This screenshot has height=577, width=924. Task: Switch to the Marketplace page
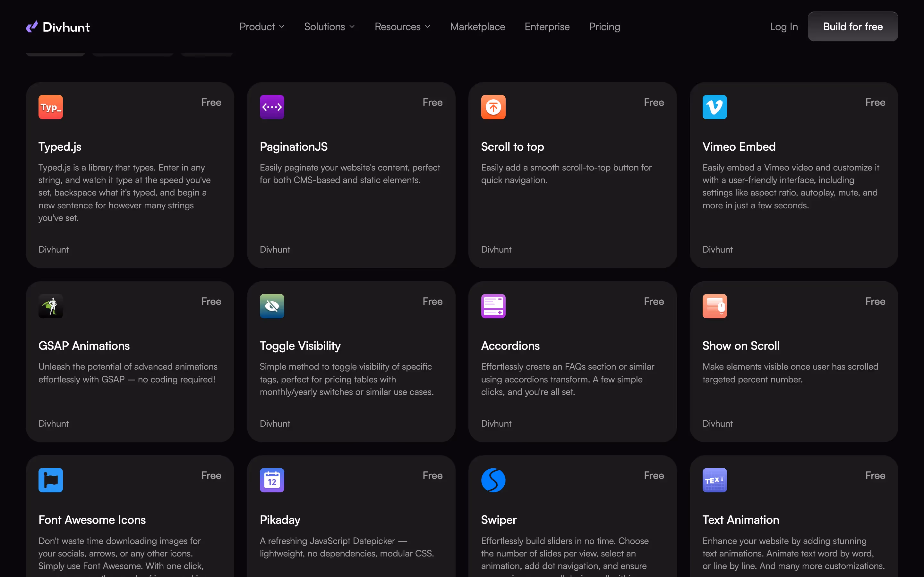click(x=478, y=26)
